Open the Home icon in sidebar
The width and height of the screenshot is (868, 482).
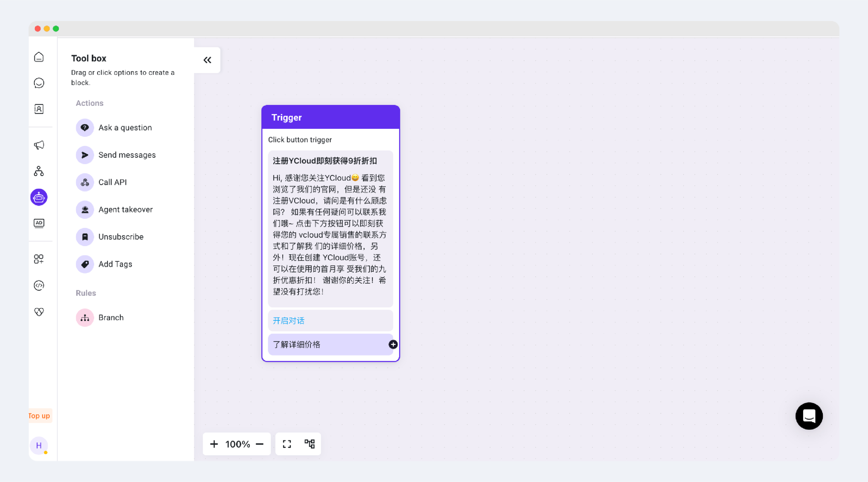[x=39, y=57]
